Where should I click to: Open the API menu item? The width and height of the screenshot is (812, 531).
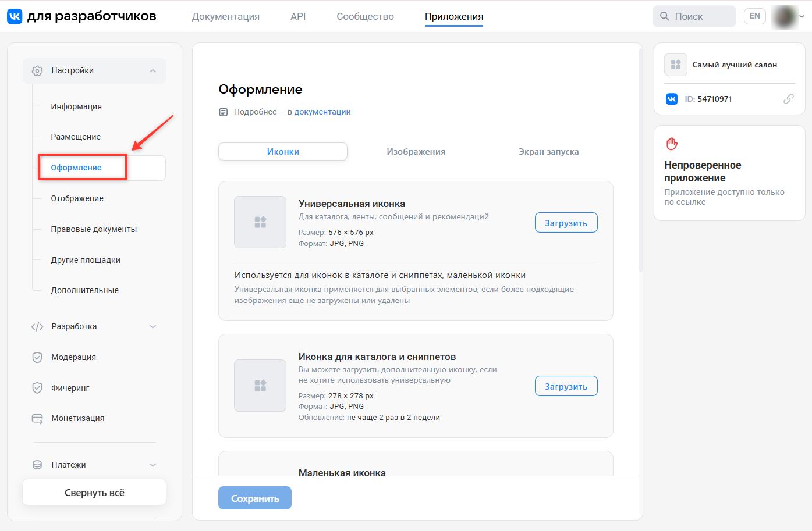[x=298, y=16]
